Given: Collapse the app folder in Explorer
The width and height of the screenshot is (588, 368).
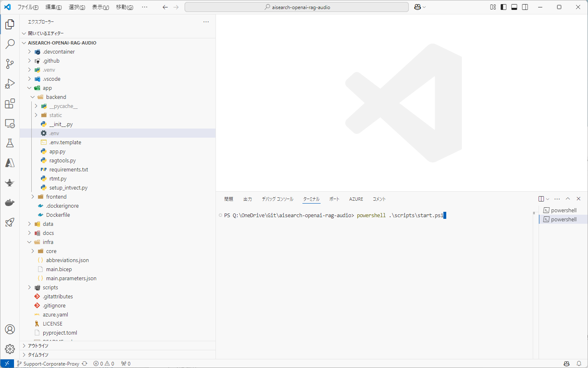Looking at the screenshot, I should pos(29,88).
